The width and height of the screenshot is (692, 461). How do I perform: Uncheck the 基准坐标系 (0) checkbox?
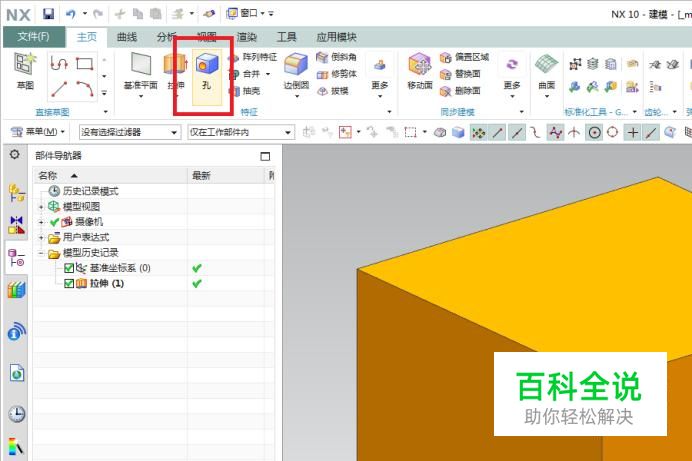point(69,268)
